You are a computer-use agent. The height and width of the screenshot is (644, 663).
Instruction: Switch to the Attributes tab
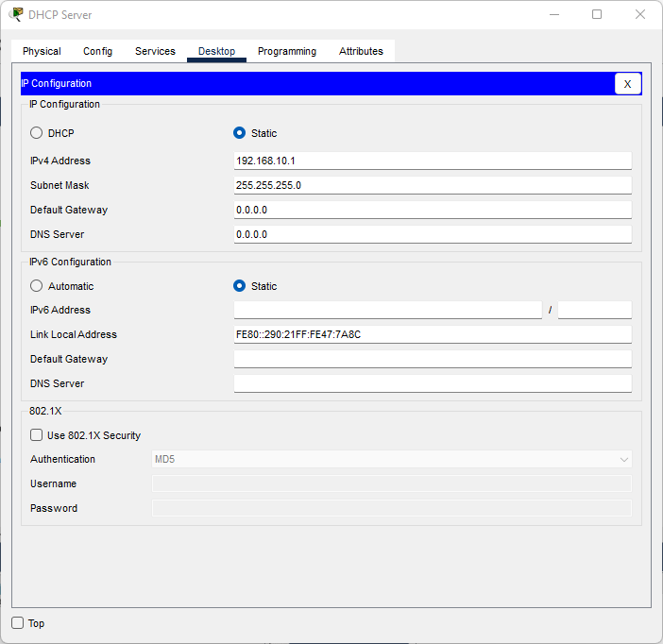(x=361, y=51)
